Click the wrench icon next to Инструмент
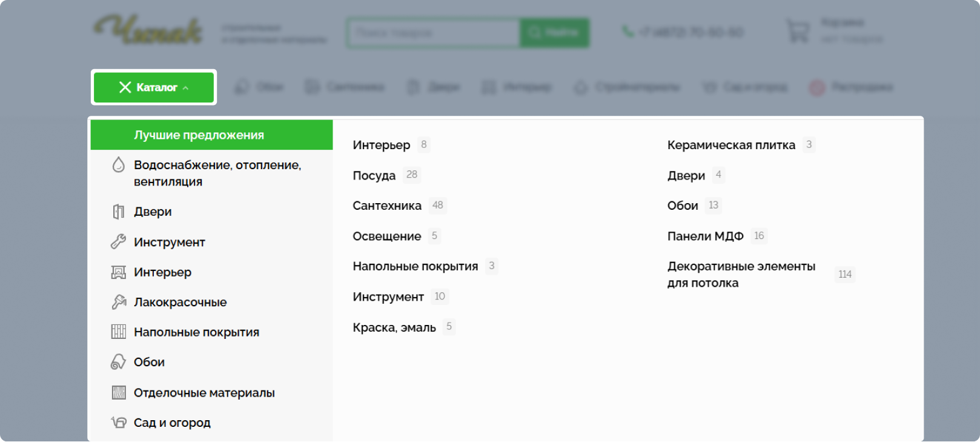 (119, 242)
